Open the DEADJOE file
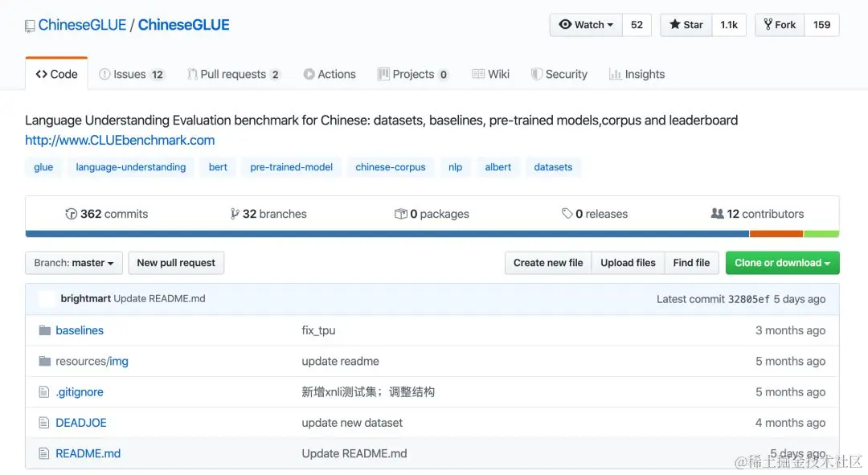This screenshot has height=475, width=868. [x=81, y=423]
